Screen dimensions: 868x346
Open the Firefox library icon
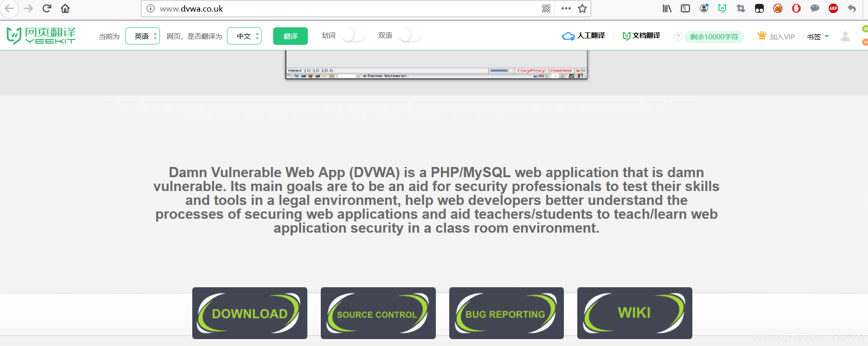click(x=667, y=8)
